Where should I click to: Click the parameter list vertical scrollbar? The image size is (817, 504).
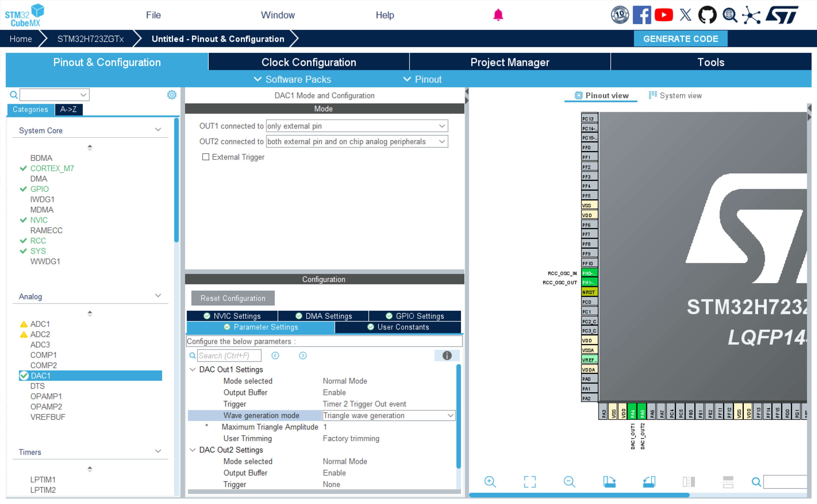tap(458, 417)
